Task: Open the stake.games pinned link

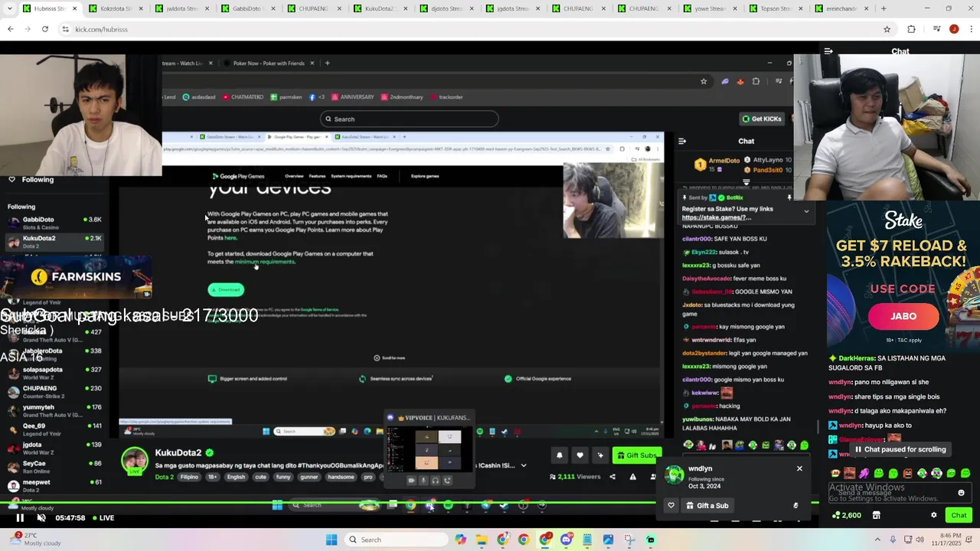Action: [717, 217]
